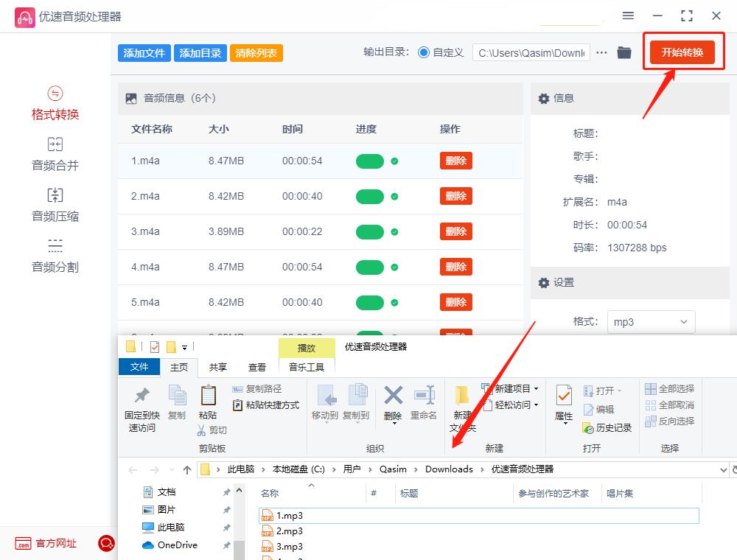Open the 格式 output format dropdown
The height and width of the screenshot is (560, 737).
[651, 321]
